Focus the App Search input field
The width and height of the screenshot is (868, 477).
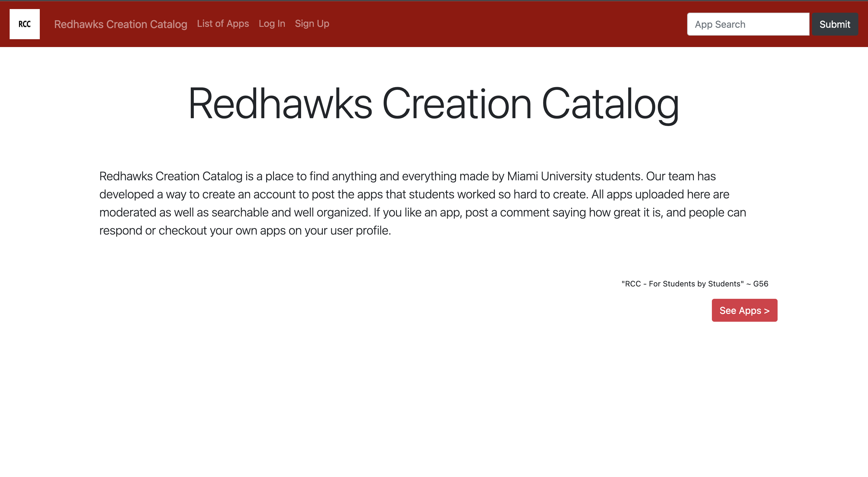(x=748, y=24)
